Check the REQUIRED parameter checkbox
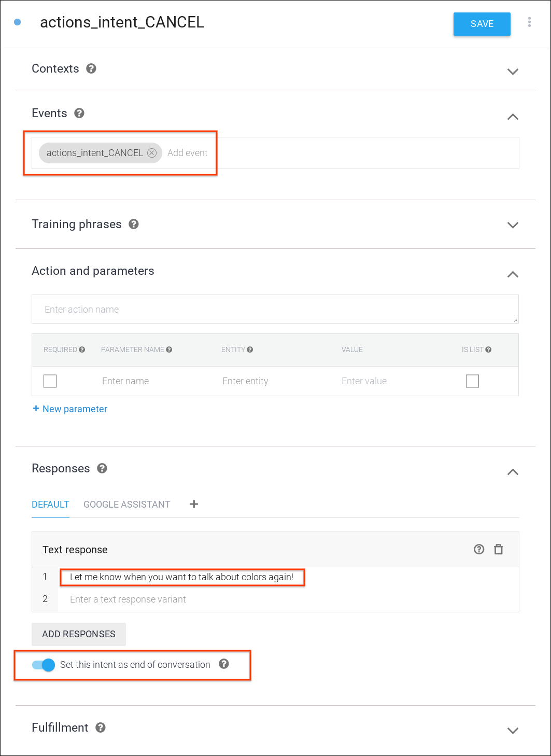551x756 pixels. [50, 381]
